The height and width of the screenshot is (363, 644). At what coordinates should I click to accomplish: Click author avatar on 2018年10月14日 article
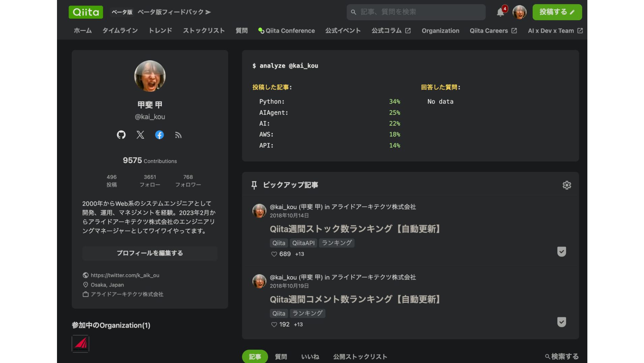tap(259, 211)
